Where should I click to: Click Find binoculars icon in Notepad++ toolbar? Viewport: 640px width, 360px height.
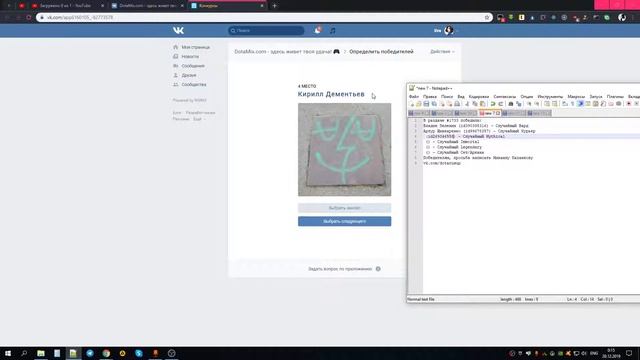pos(511,104)
